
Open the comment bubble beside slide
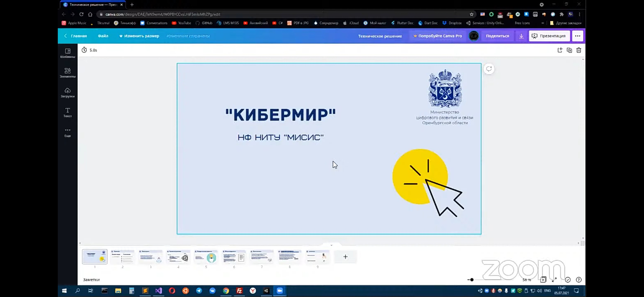click(x=489, y=69)
